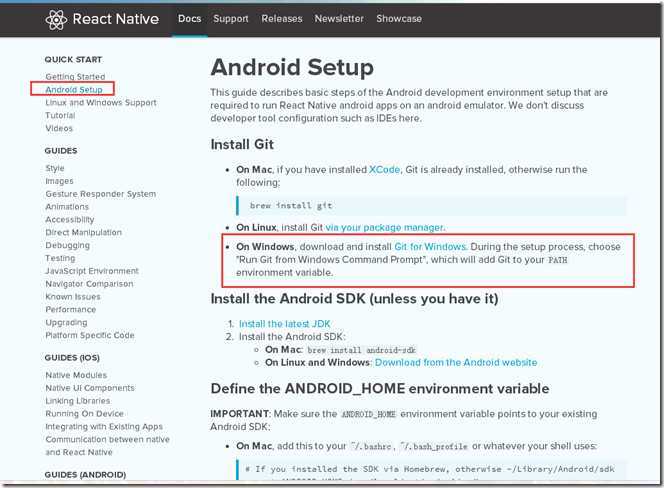
Task: Follow 'via your package manager' link
Action: 384,227
